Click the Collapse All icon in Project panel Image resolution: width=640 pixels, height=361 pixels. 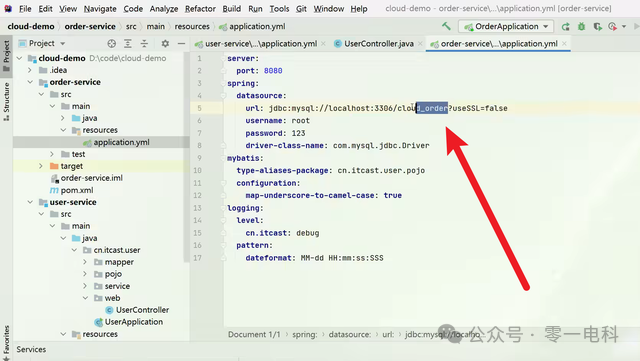tap(144, 43)
